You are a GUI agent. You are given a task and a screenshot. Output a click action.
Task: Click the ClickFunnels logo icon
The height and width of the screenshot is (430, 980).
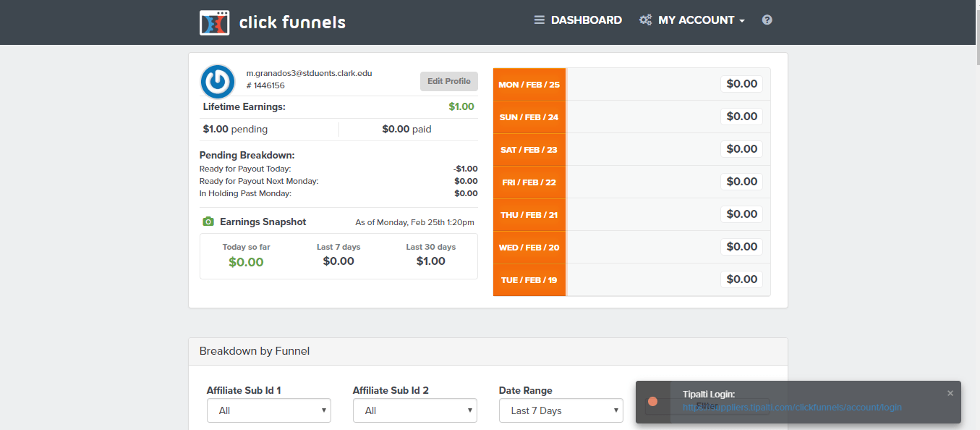[x=215, y=22]
